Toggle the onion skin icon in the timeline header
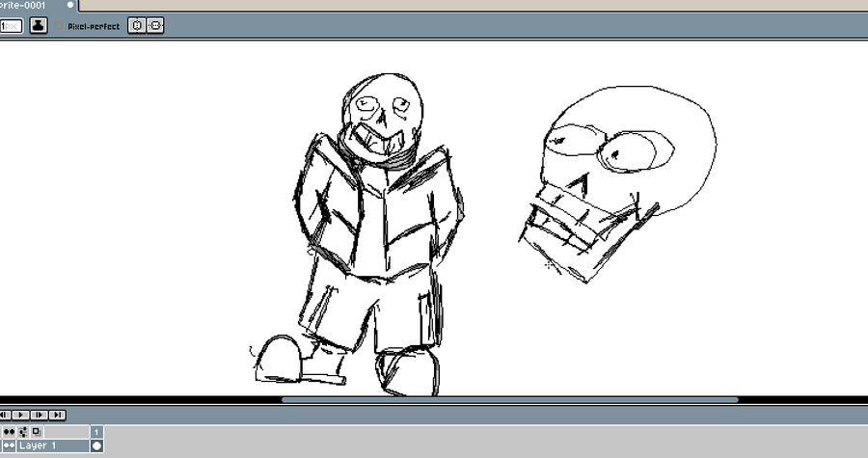The image size is (868, 458). (37, 431)
